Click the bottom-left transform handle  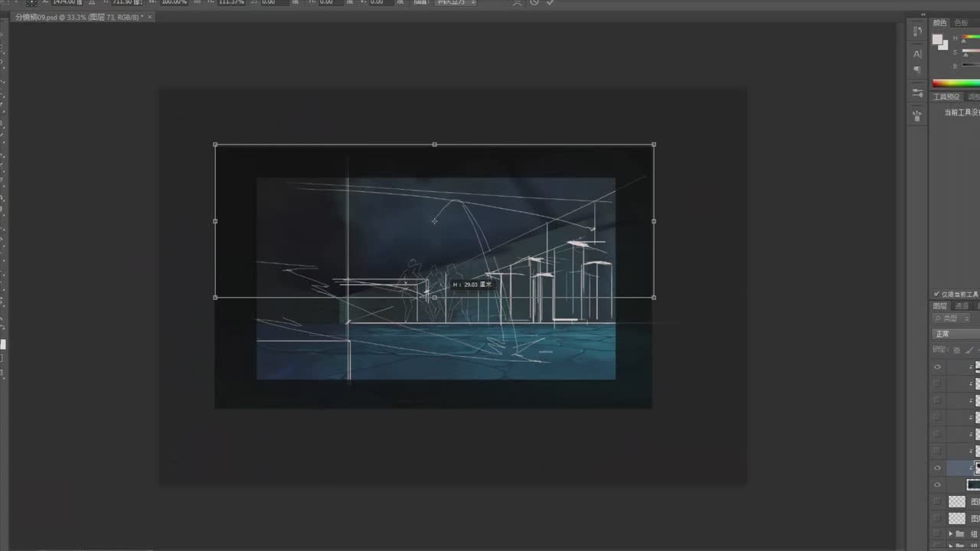215,298
